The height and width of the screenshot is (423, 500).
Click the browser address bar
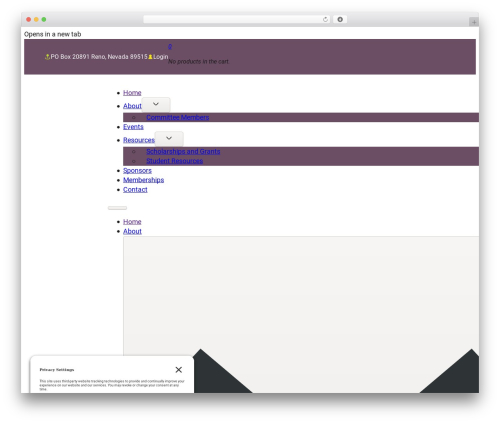click(236, 19)
